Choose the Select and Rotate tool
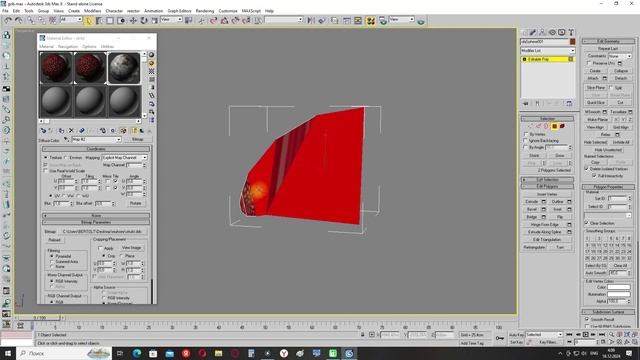The height and width of the screenshot is (360, 640). click(x=144, y=20)
